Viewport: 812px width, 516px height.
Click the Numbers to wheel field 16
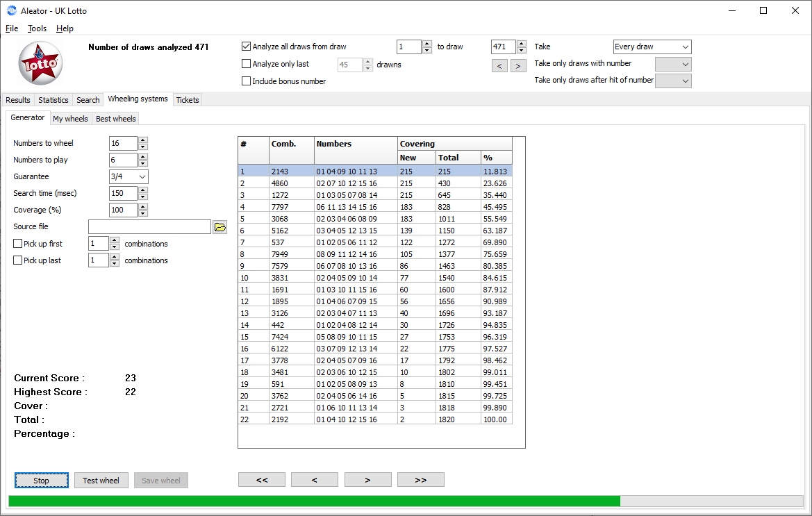pos(123,143)
